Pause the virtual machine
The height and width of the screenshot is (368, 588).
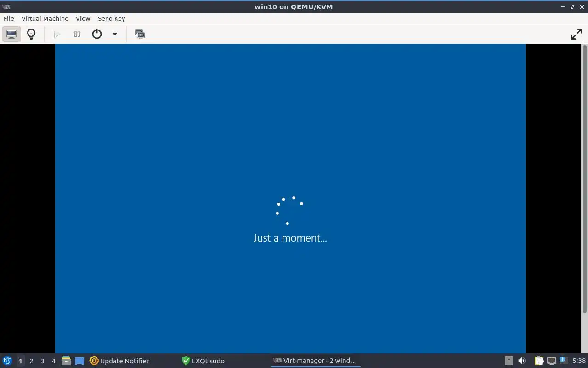point(77,34)
